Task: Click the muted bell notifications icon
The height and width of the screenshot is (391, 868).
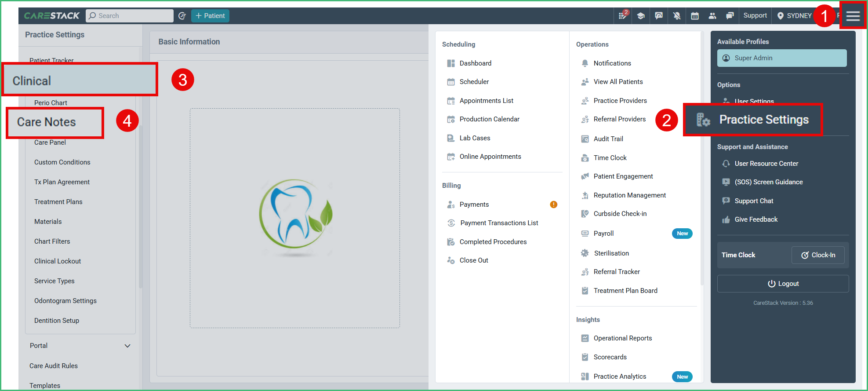Action: [x=677, y=16]
